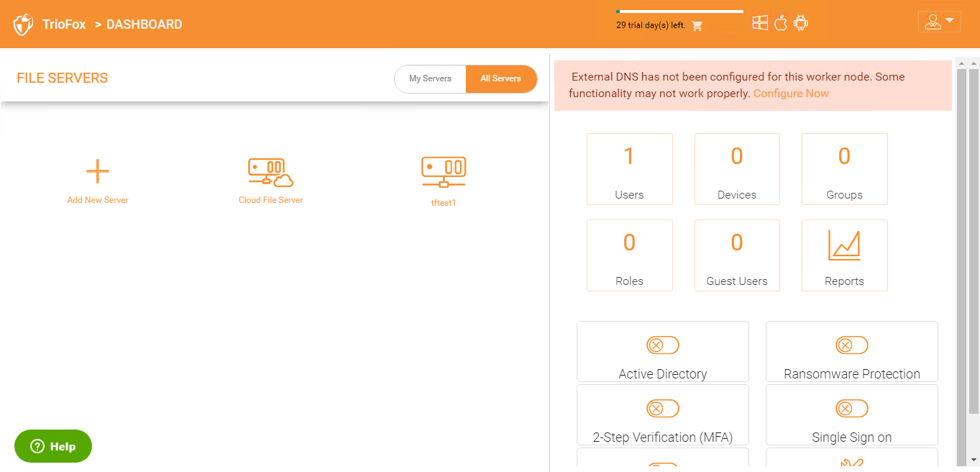
Task: Click the Add New Server label
Action: (x=98, y=200)
